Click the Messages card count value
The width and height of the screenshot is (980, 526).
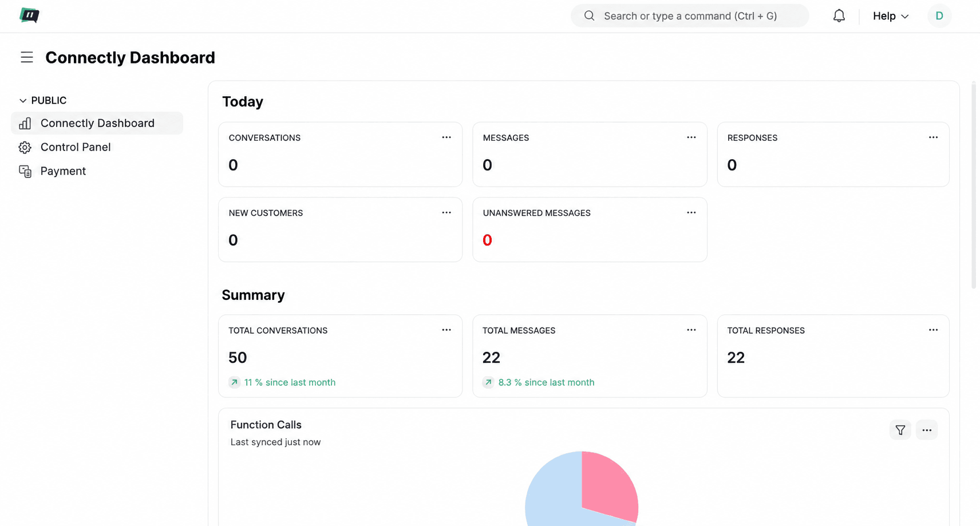(x=487, y=165)
